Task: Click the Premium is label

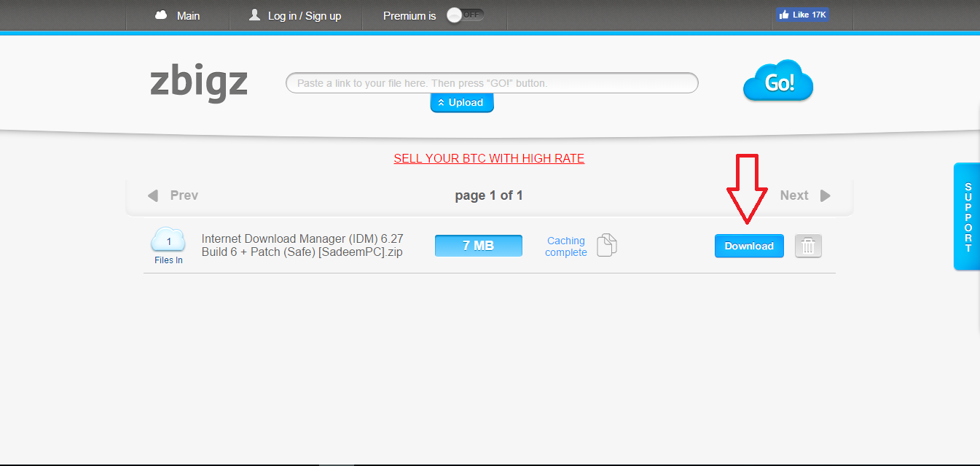Action: point(409,15)
